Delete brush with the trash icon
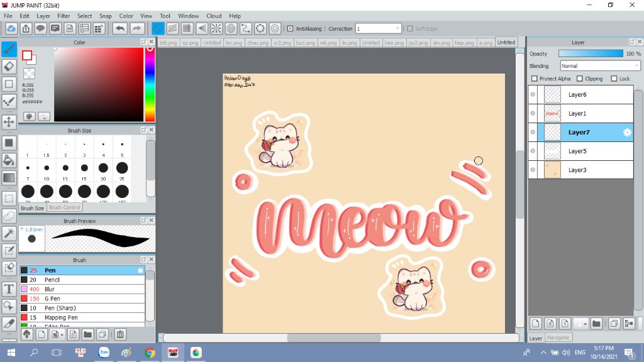Viewport: 644px width, 362px height. click(x=120, y=334)
